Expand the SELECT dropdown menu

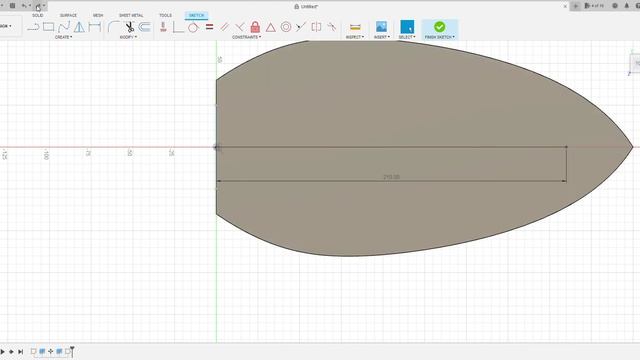(x=407, y=37)
